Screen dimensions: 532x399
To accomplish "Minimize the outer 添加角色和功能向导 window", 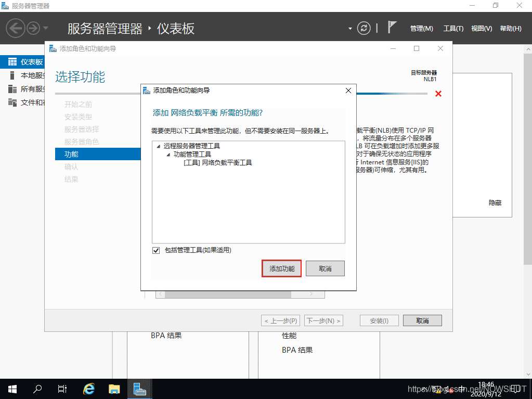I will [x=393, y=48].
